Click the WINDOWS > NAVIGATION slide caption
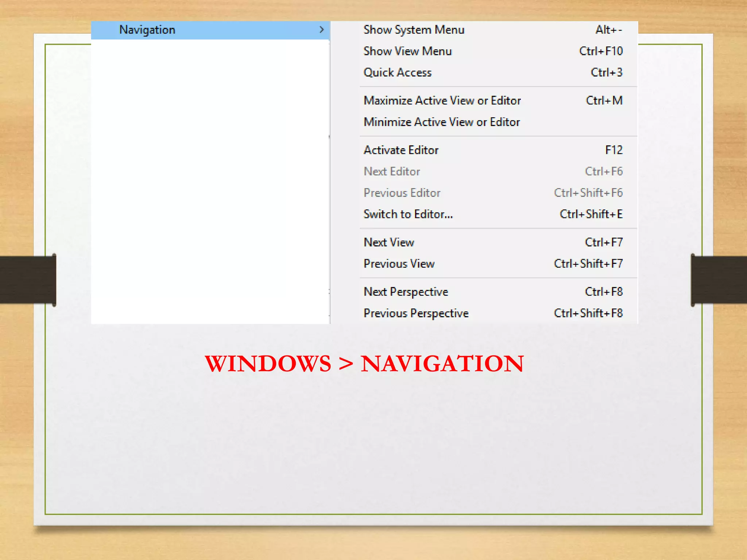Screen dimensions: 747x560 pos(364,363)
